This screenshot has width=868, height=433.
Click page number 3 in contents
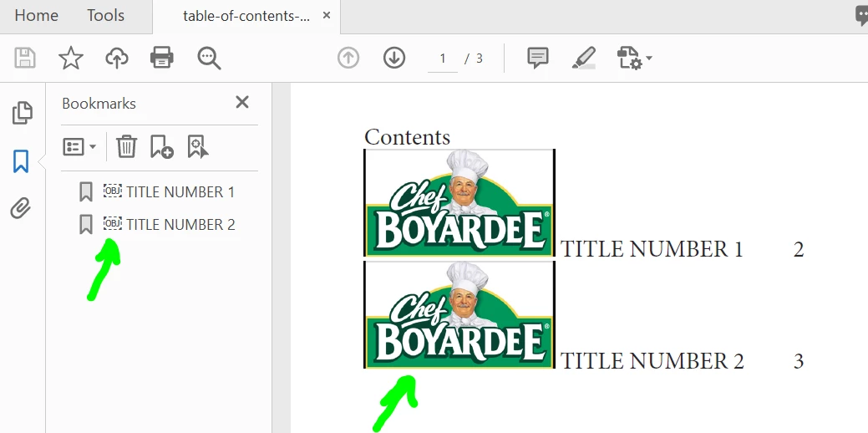pos(799,361)
